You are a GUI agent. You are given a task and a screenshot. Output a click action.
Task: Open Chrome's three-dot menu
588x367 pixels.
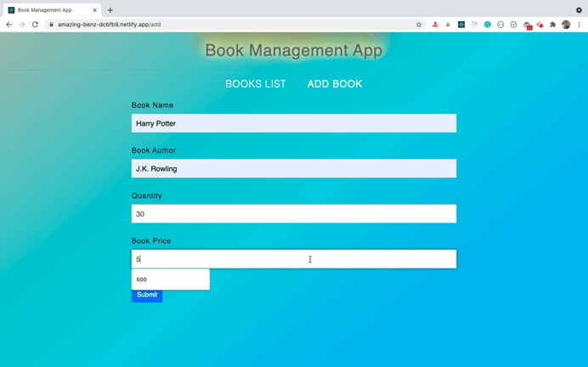[x=579, y=25]
